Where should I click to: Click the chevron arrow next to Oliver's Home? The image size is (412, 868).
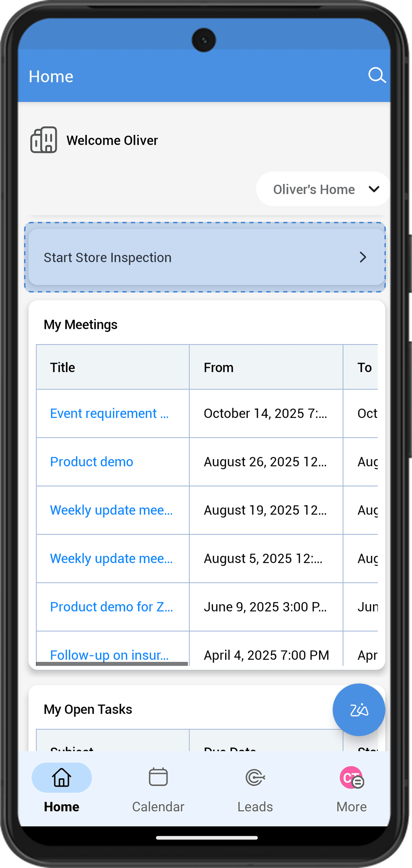[x=374, y=189]
